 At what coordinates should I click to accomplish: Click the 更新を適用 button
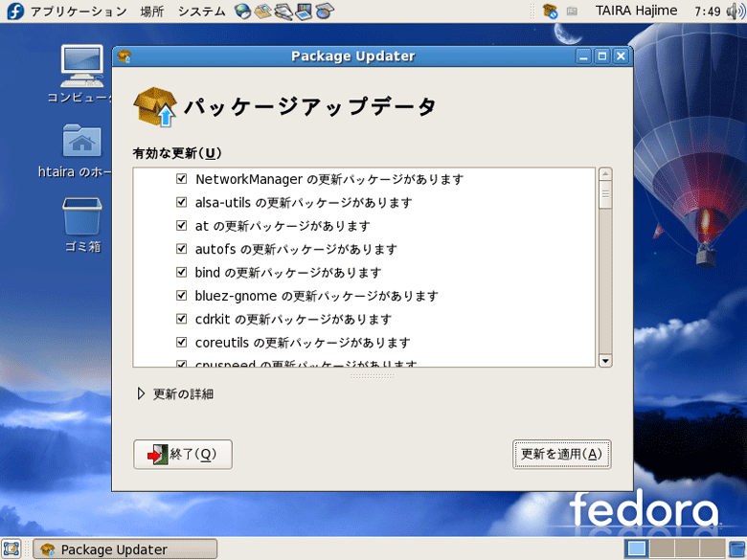[561, 454]
